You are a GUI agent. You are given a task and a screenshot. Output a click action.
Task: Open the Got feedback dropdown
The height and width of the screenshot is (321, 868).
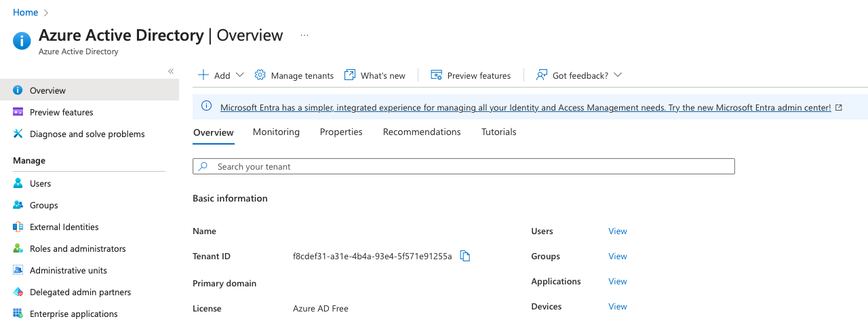click(x=617, y=75)
